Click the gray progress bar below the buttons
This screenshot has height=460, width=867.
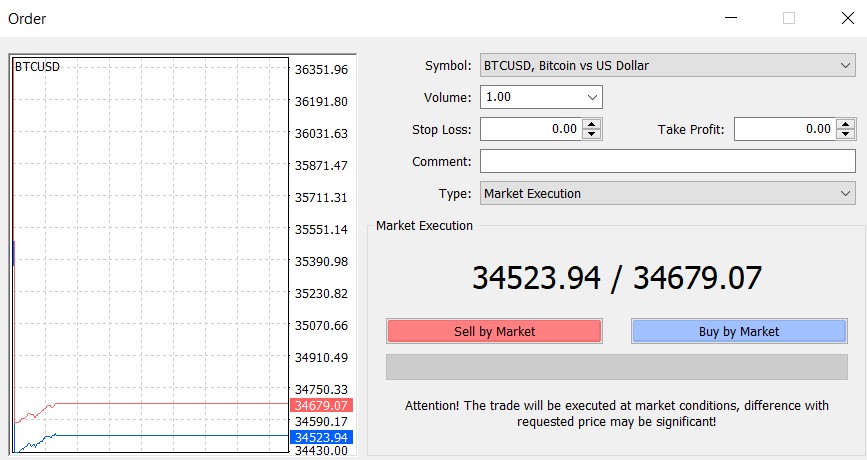pyautogui.click(x=616, y=367)
